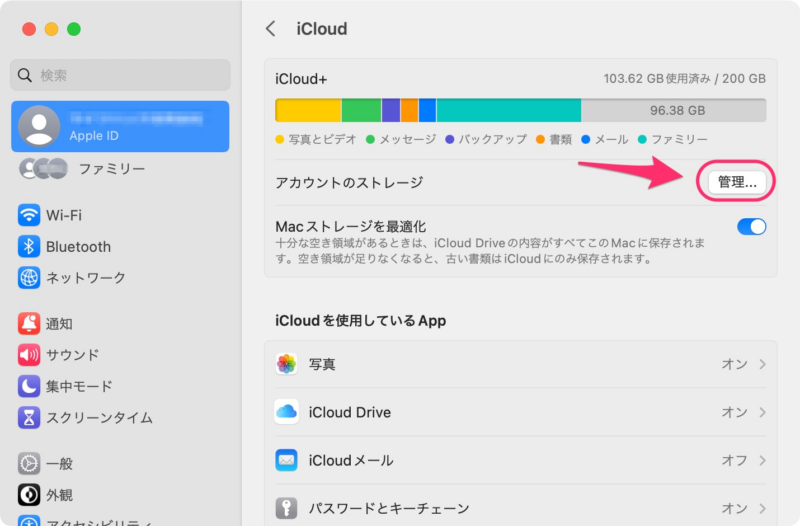The width and height of the screenshot is (800, 526).
Task: Click the サウンド speaker icon
Action: click(29, 355)
